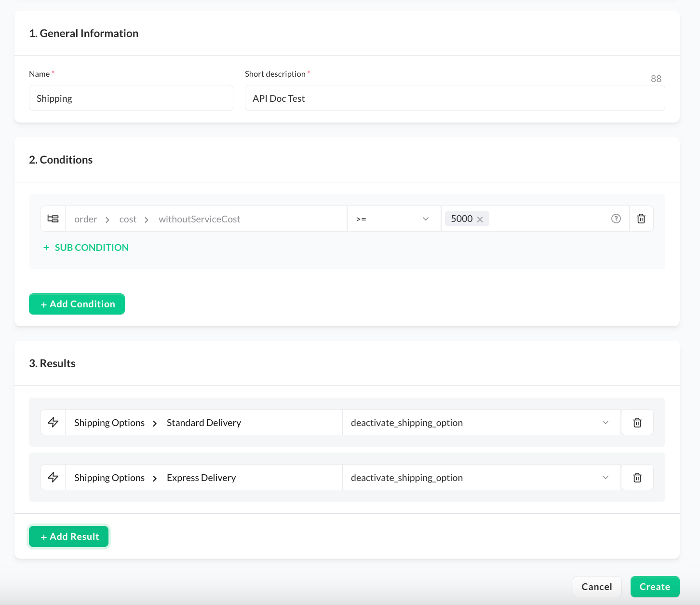Delete the Express Delivery result row
700x605 pixels.
(x=637, y=478)
